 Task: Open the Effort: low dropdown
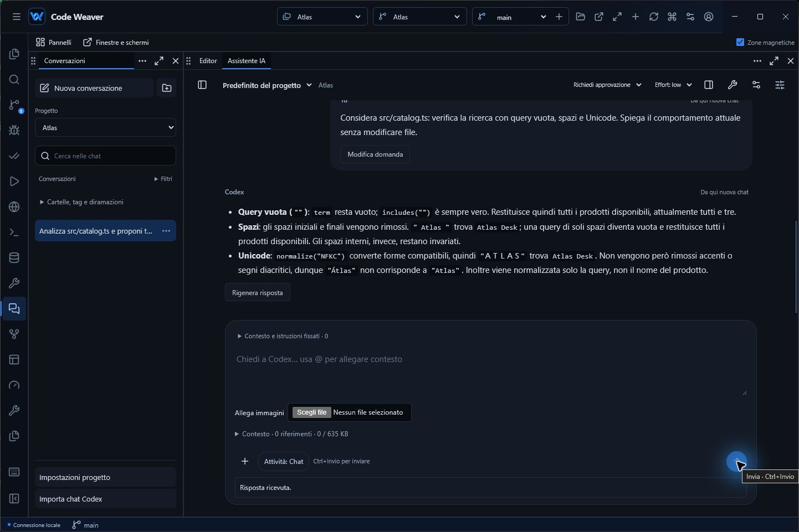click(x=673, y=85)
